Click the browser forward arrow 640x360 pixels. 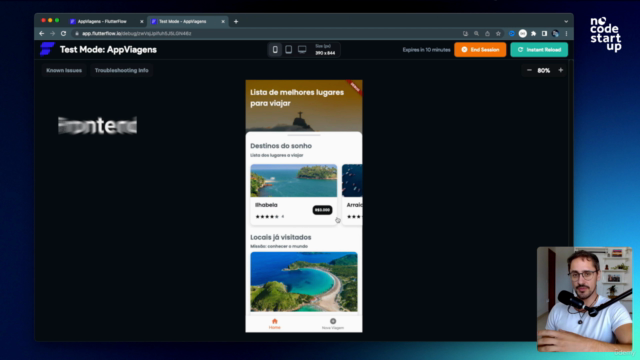pos(52,33)
